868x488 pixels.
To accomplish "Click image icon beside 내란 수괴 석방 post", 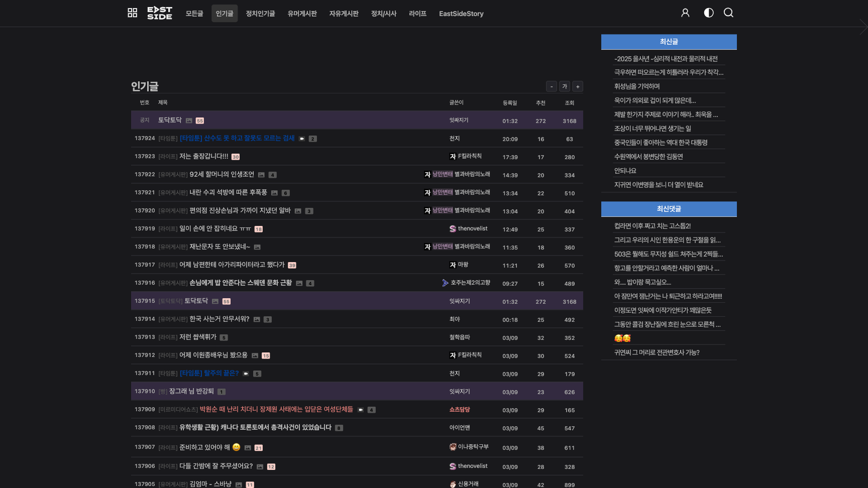I will pyautogui.click(x=274, y=193).
